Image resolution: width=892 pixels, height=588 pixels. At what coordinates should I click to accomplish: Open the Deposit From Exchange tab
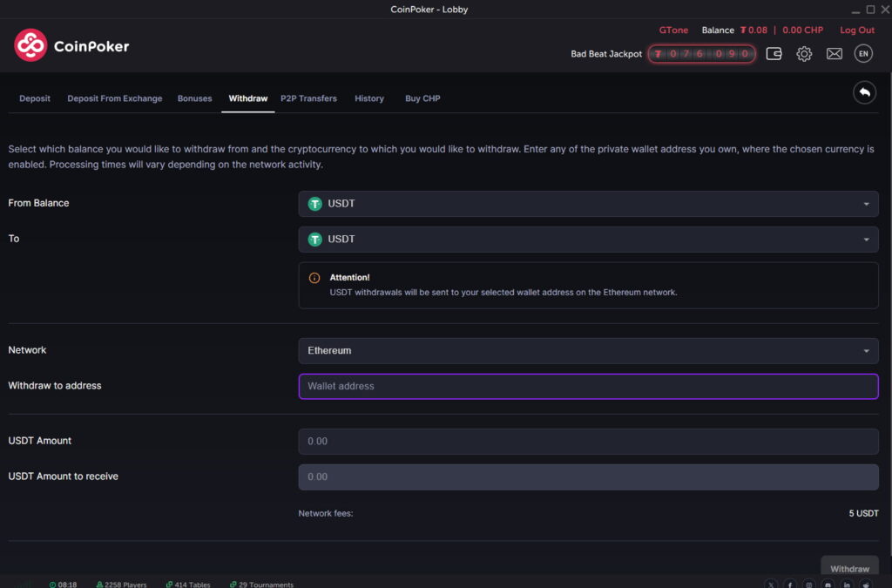pyautogui.click(x=114, y=98)
